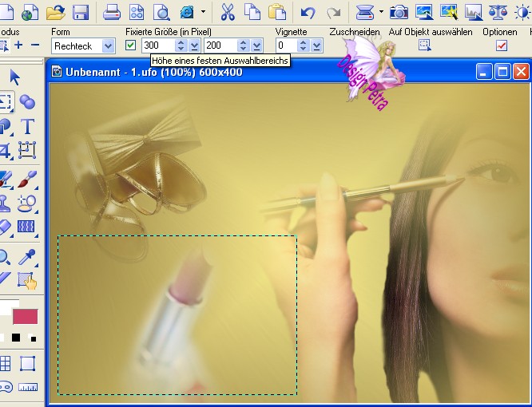Expand the scanner dropdown arrow
This screenshot has width=532, height=407.
tap(381, 11)
